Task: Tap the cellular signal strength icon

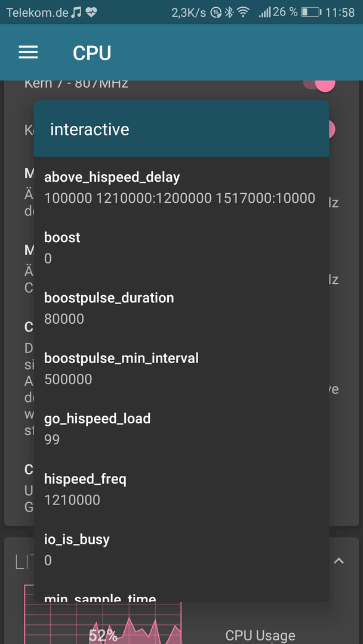Action: [x=264, y=13]
